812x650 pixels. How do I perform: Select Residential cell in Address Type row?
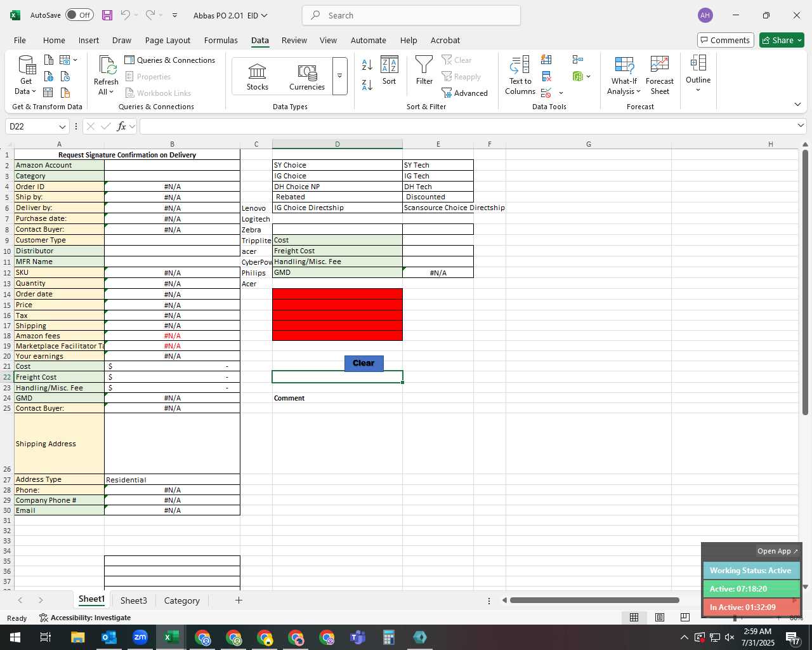(x=172, y=480)
